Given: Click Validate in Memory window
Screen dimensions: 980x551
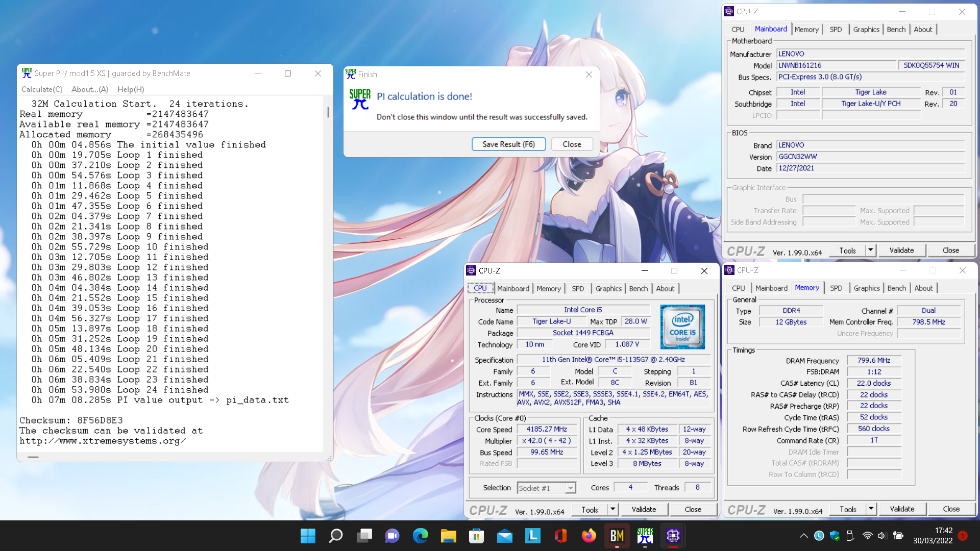Looking at the screenshot, I should [x=902, y=509].
